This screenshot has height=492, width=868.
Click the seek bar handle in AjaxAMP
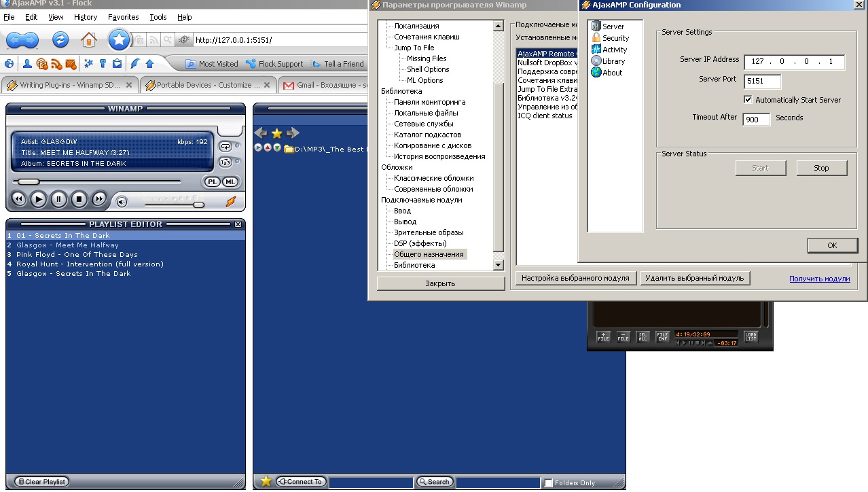[29, 181]
